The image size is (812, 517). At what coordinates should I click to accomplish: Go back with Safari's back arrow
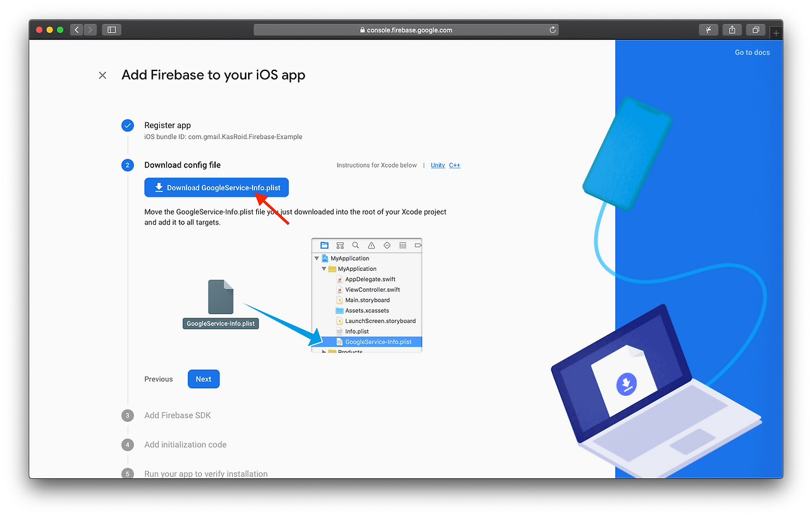pyautogui.click(x=77, y=30)
